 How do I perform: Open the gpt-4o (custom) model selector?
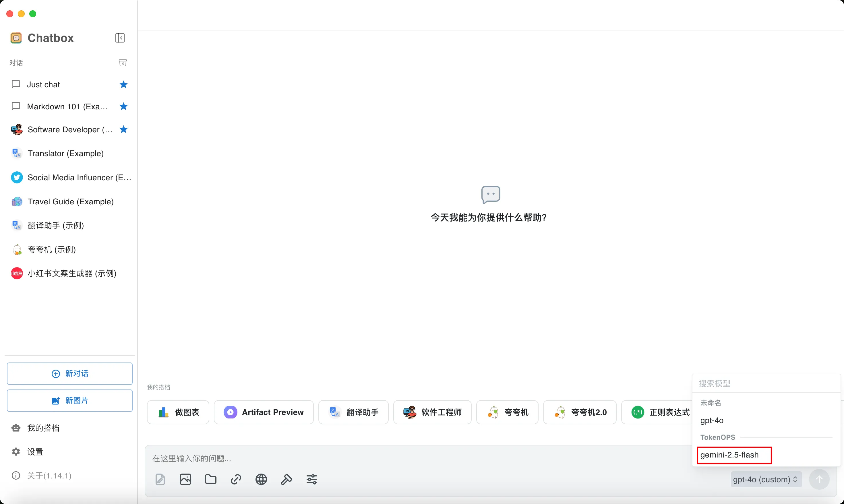766,479
